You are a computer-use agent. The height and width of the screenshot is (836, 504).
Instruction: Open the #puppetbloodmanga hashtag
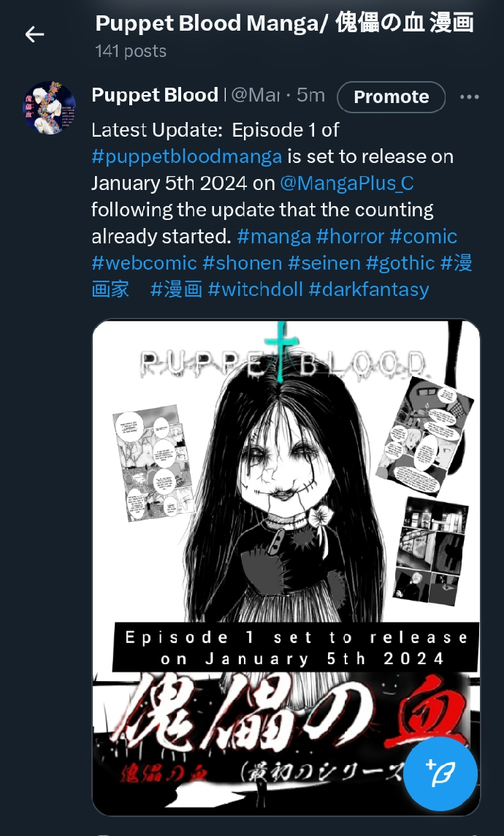[x=186, y=156]
